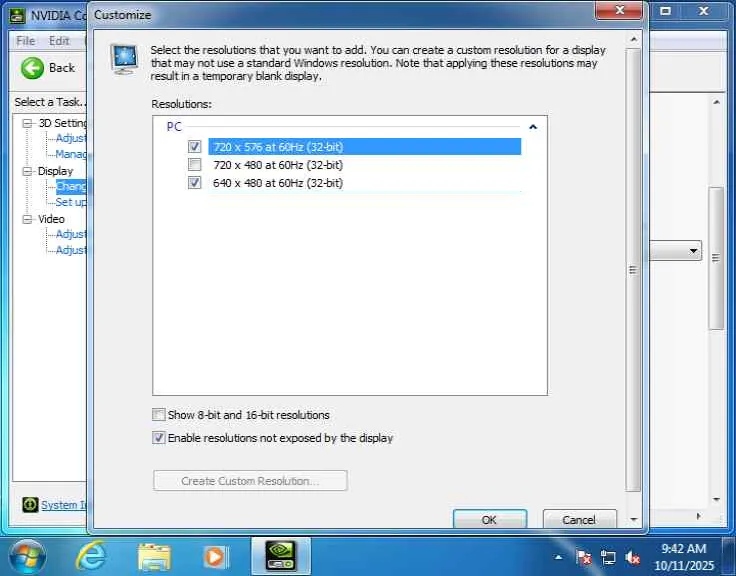The image size is (736, 576).
Task: Open the File menu in NVIDIA Control Panel
Action: click(26, 41)
